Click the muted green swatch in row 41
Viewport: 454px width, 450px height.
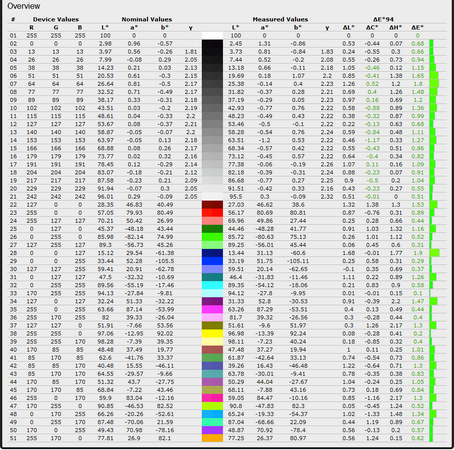(x=212, y=358)
